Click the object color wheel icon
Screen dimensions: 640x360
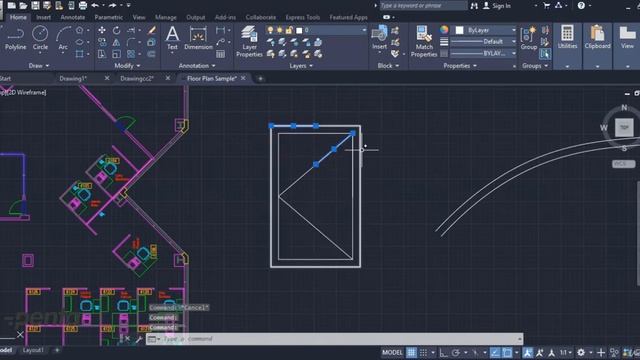coord(444,30)
